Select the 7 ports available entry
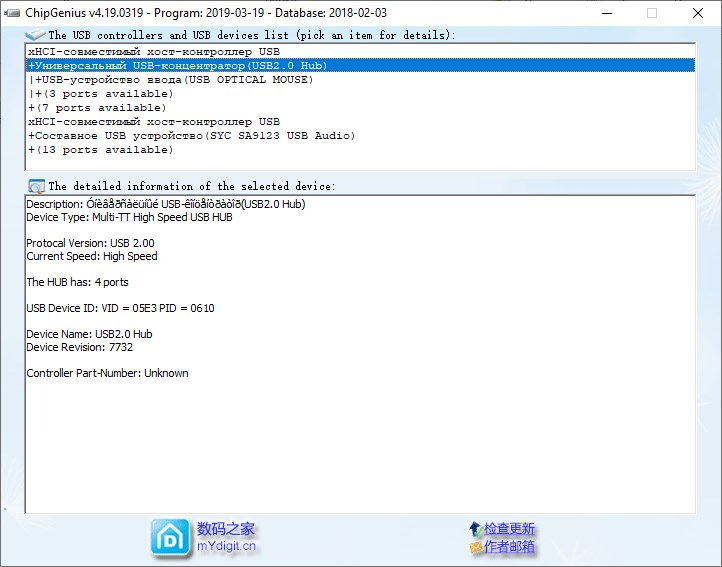This screenshot has width=722, height=567. coord(98,107)
